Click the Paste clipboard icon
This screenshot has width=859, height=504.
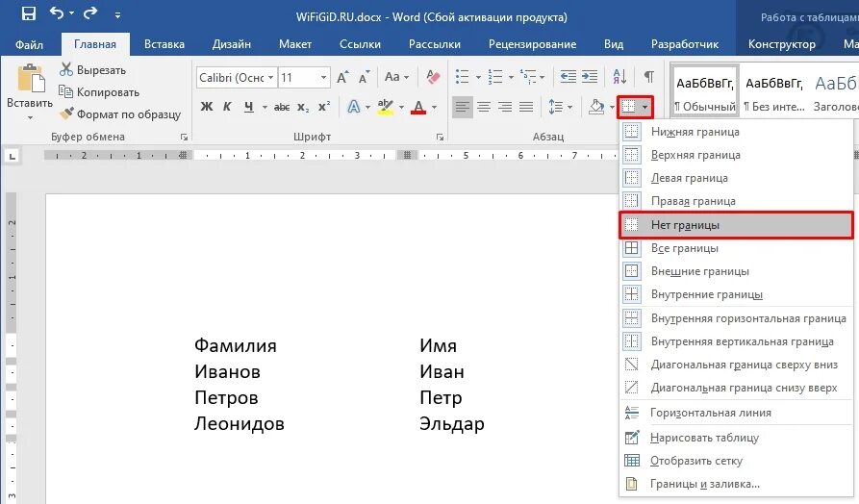[x=31, y=78]
